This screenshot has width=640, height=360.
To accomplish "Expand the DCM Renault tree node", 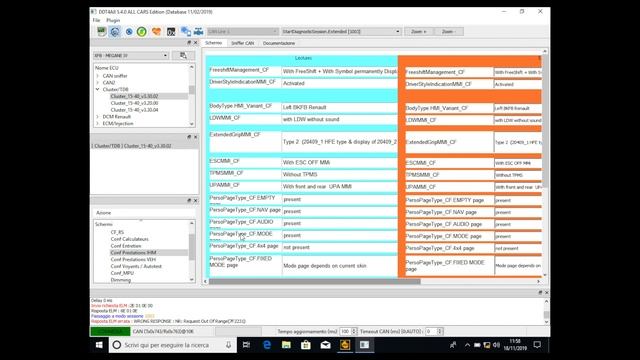I will [x=98, y=117].
